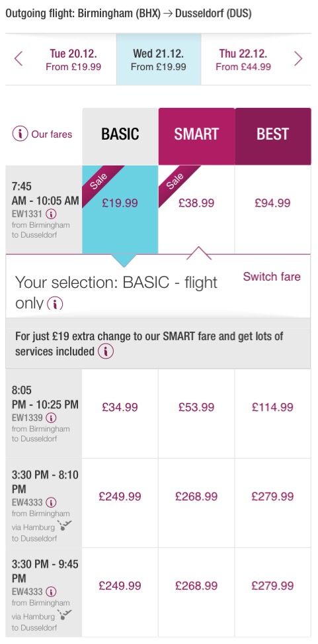
Task: Open info icon after 'services included'
Action: coord(106,351)
